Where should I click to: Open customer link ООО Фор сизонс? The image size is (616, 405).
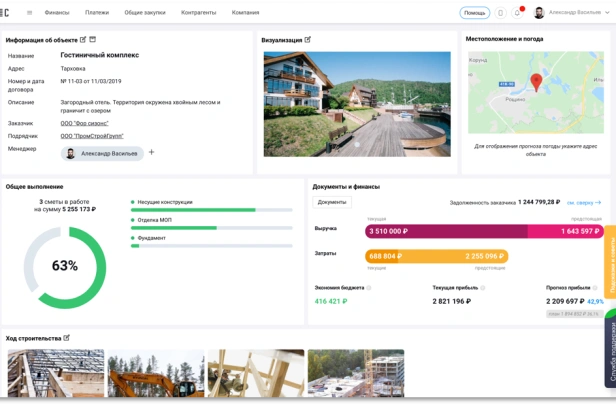[84, 123]
